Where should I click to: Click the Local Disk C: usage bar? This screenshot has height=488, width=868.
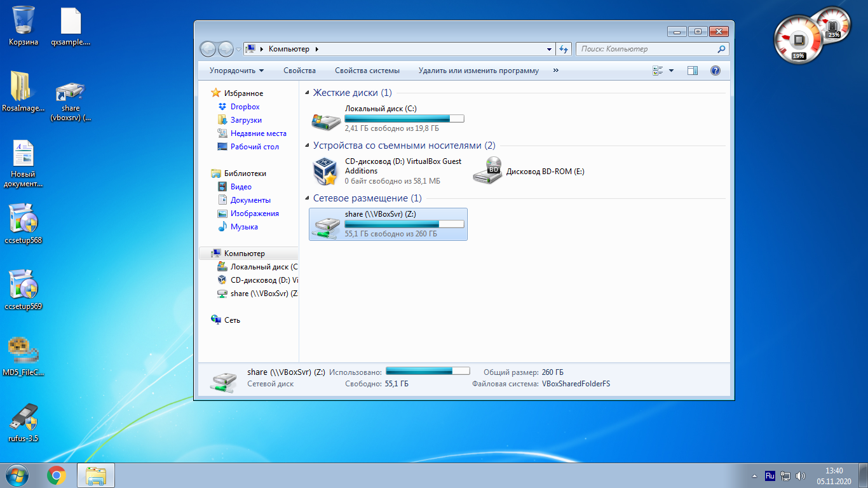[x=404, y=118]
